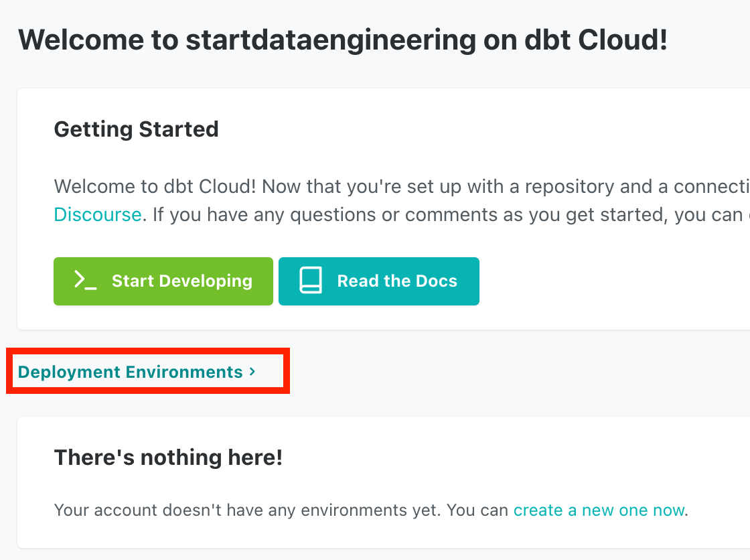Select the Getting Started heading
The width and height of the screenshot is (750, 560).
pos(136,129)
